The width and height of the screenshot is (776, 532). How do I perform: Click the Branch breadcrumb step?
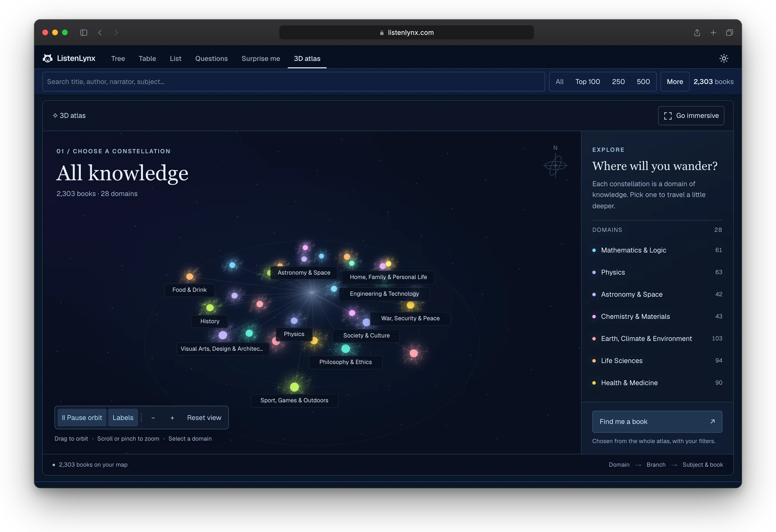point(656,465)
